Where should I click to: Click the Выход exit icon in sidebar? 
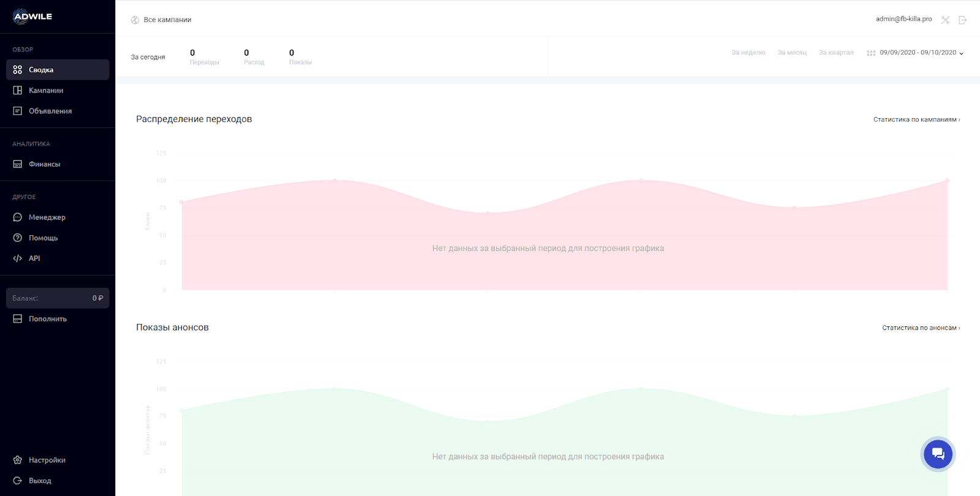[x=18, y=481]
